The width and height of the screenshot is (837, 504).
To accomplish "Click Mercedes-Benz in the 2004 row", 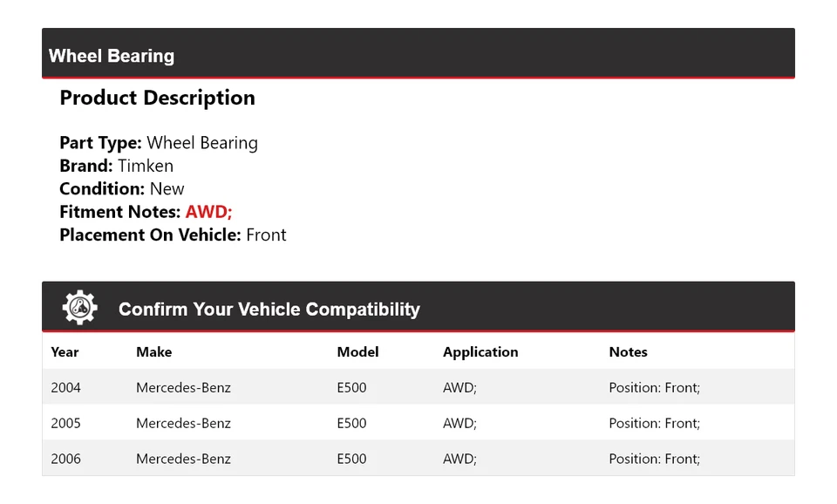I will [x=183, y=387].
